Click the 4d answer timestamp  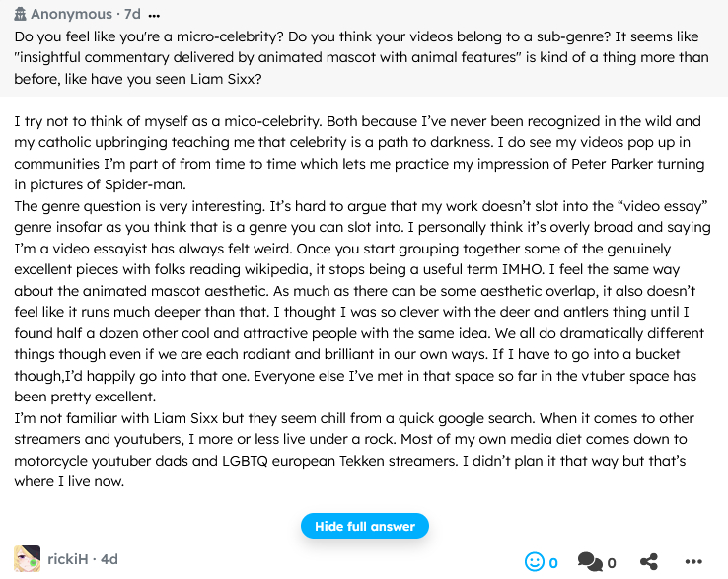point(108,559)
